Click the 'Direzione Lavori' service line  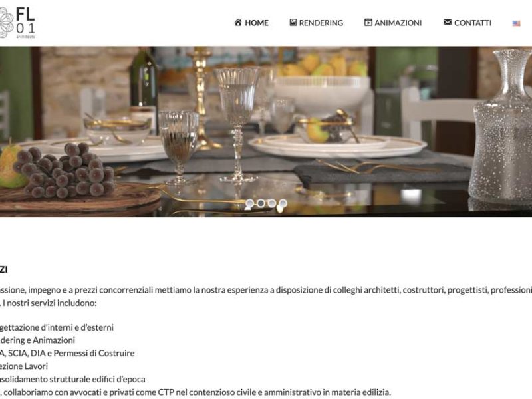click(24, 366)
